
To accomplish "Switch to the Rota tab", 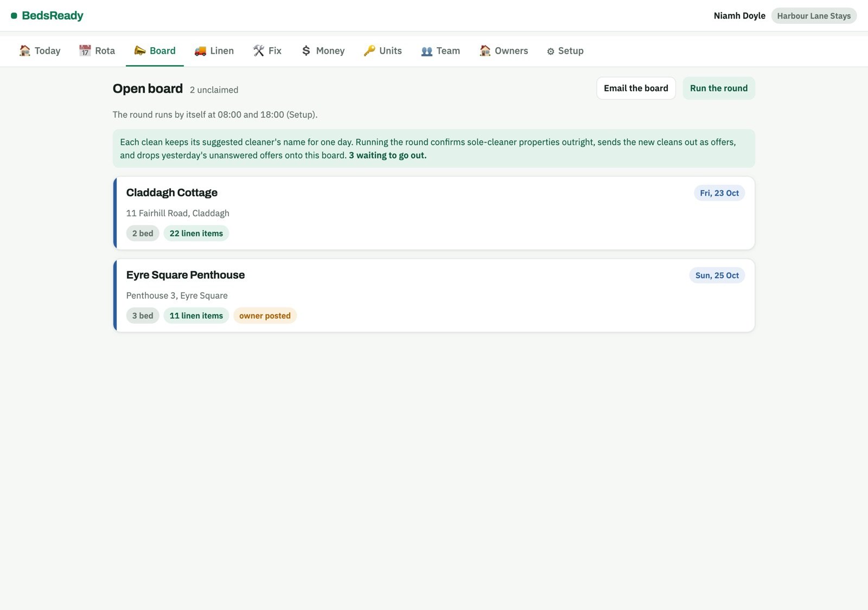I will pos(97,51).
